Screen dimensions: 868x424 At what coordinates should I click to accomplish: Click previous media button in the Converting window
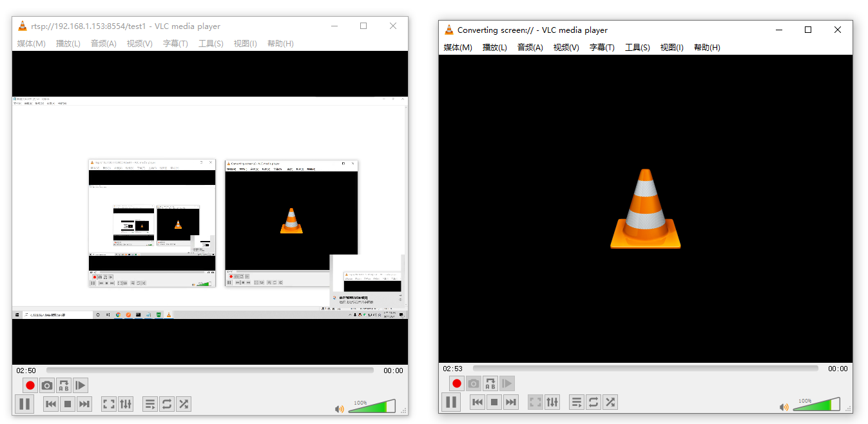[477, 402]
